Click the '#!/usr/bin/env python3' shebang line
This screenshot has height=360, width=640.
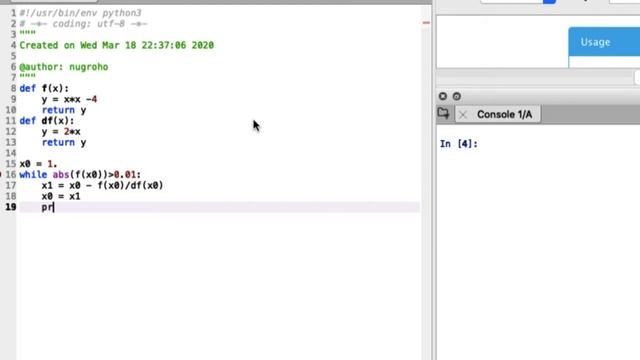pos(80,13)
